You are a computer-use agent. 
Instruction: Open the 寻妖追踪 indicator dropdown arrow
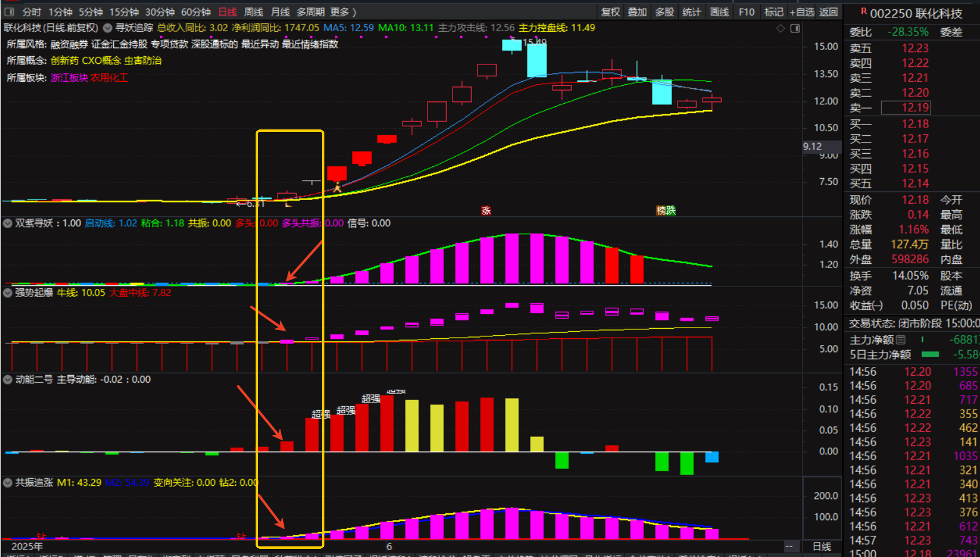click(107, 28)
